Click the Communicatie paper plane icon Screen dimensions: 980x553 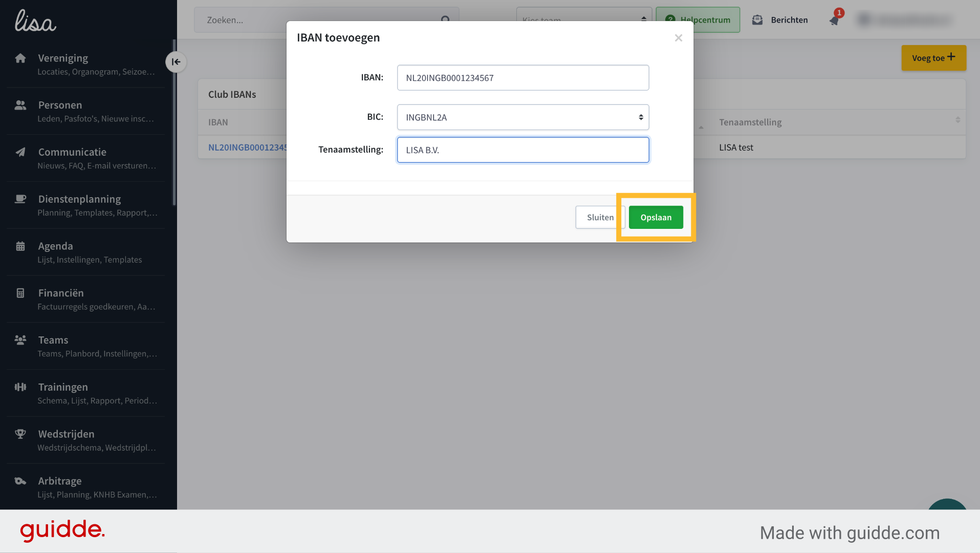[x=20, y=152]
